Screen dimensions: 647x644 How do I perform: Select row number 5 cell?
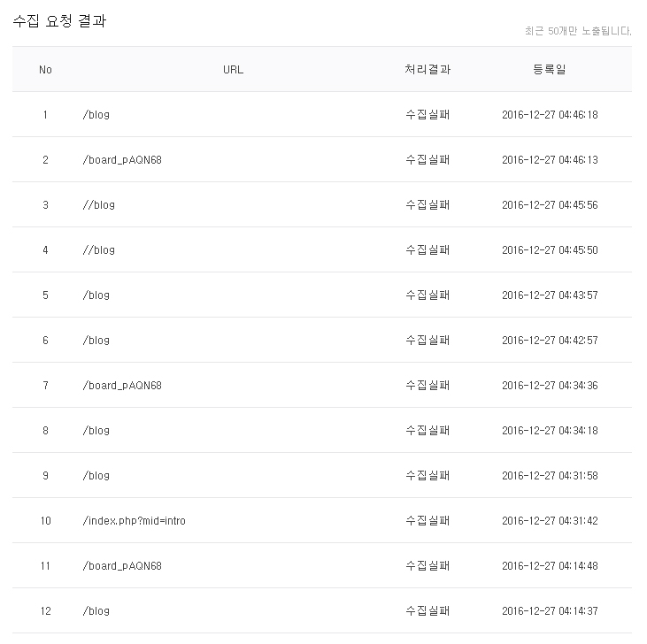click(45, 295)
